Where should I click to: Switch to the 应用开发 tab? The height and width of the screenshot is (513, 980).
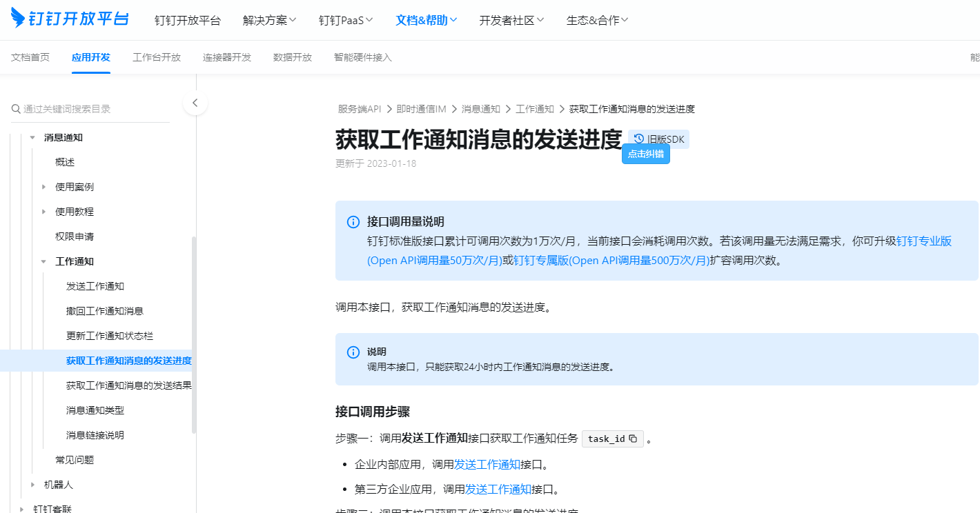[x=91, y=57]
